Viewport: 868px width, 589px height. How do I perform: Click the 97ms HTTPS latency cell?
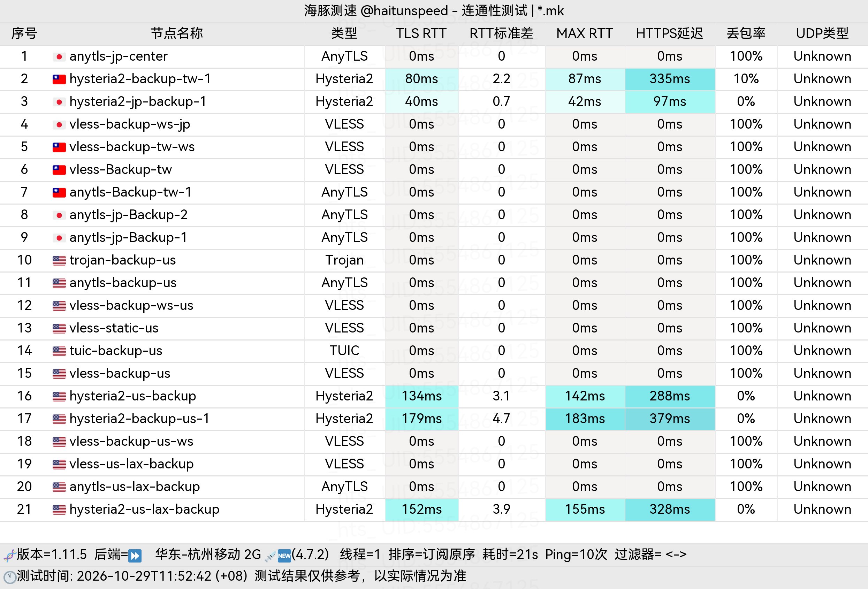[670, 102]
